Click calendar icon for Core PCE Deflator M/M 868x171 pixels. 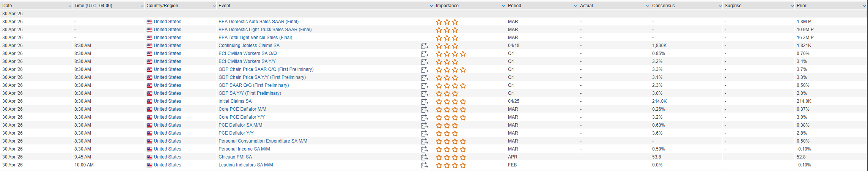tap(424, 110)
